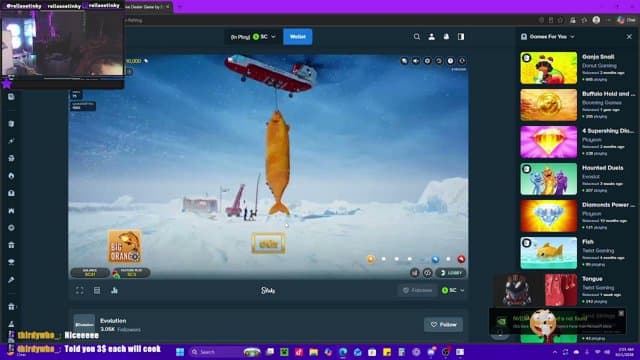Open the Diamonds Power game thumbnail

tap(549, 216)
